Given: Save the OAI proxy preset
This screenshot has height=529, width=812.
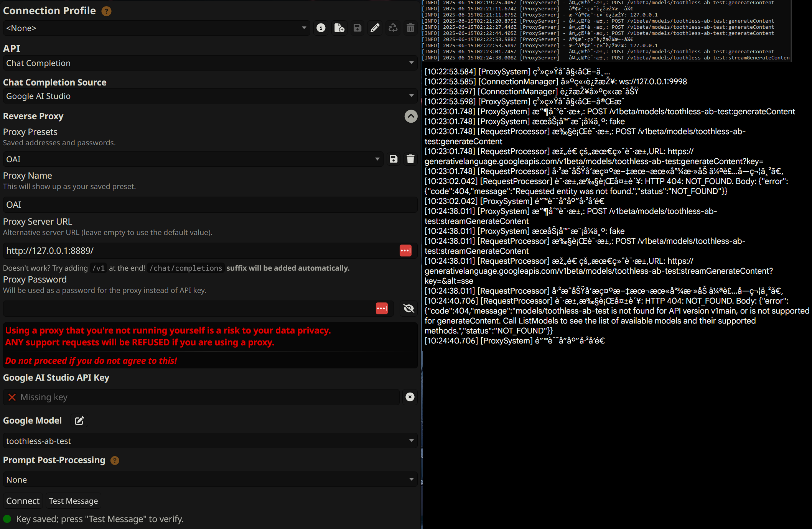Looking at the screenshot, I should (393, 159).
